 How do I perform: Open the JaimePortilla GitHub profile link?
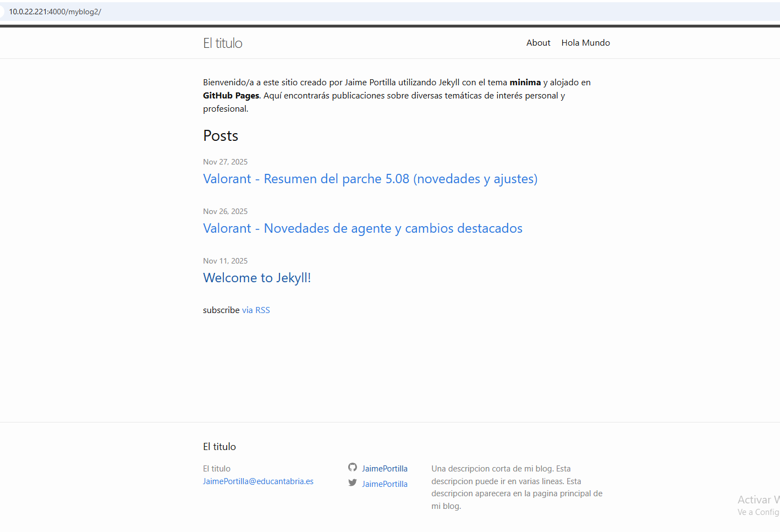point(384,469)
